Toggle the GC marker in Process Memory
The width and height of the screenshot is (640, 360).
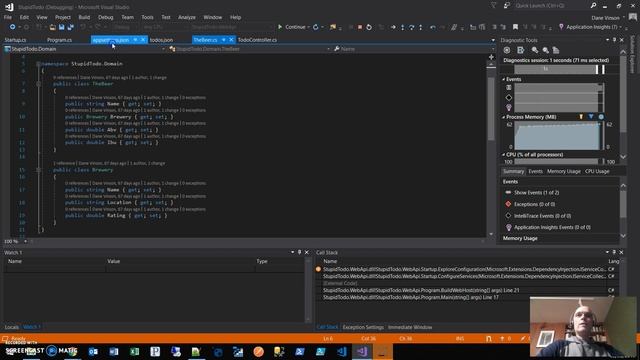click(x=581, y=117)
